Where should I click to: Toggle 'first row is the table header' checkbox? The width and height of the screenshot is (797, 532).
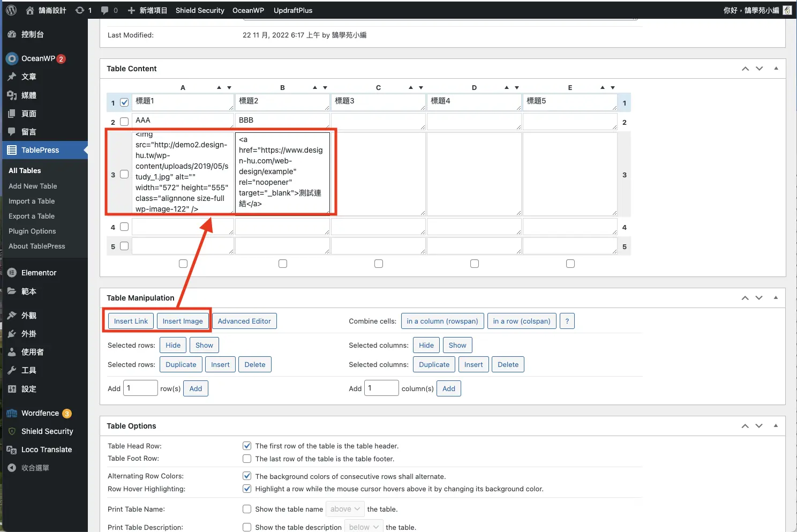pos(247,446)
